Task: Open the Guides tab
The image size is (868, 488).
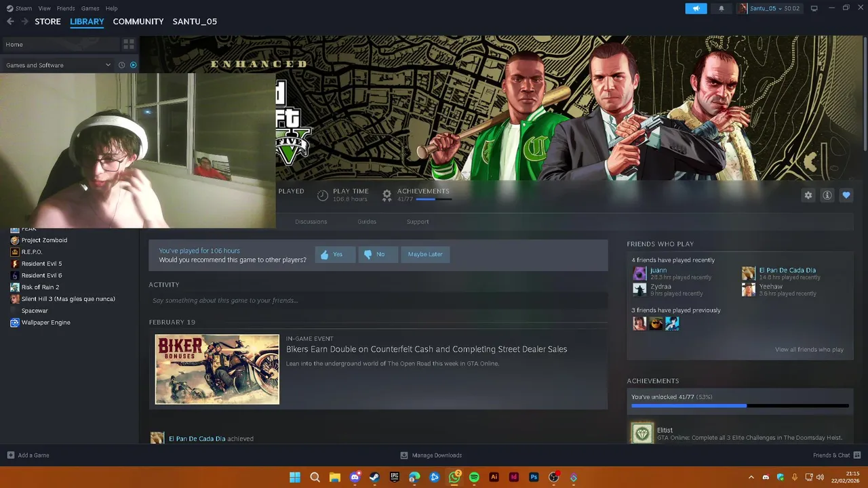Action: (x=367, y=222)
